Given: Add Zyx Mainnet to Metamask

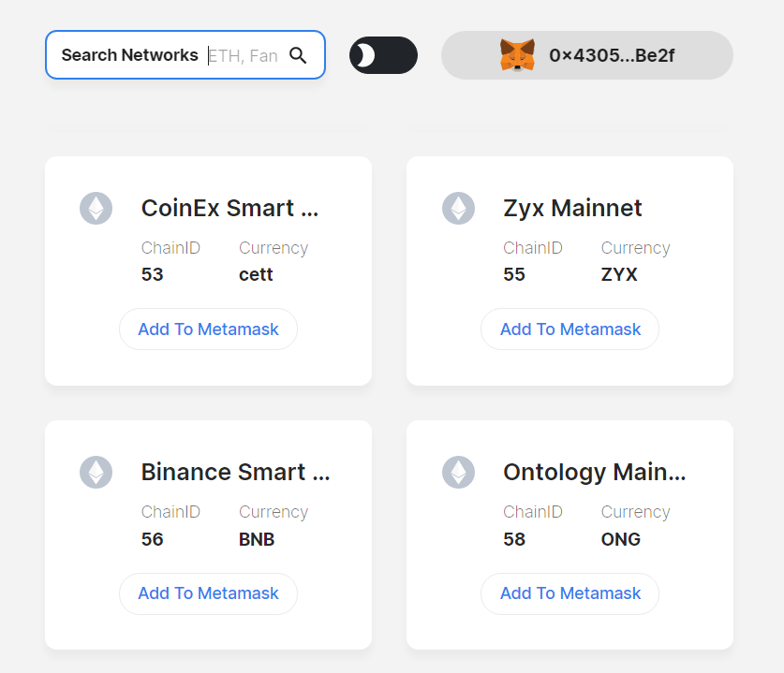Looking at the screenshot, I should click(x=570, y=329).
